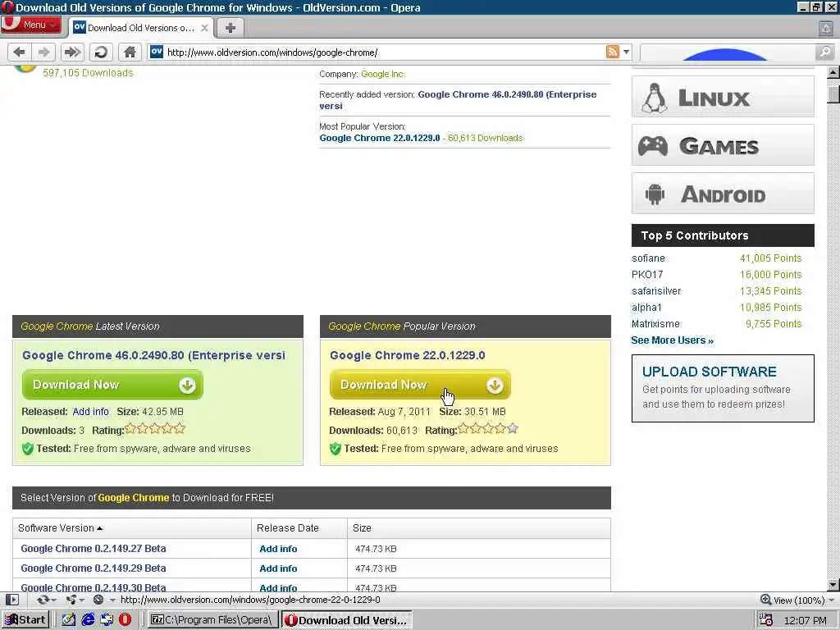Expand the address bar history dropdown
This screenshot has height=630, width=840.
coord(626,52)
